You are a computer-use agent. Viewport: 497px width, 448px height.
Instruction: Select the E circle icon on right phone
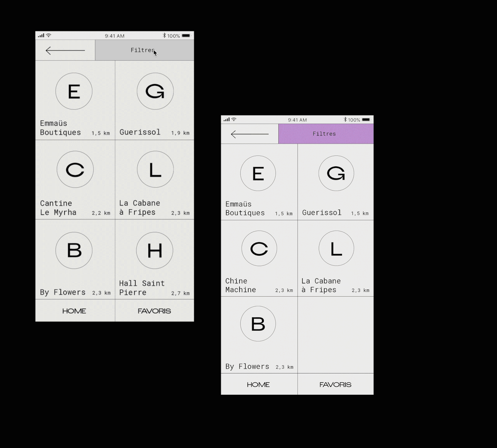click(x=258, y=173)
